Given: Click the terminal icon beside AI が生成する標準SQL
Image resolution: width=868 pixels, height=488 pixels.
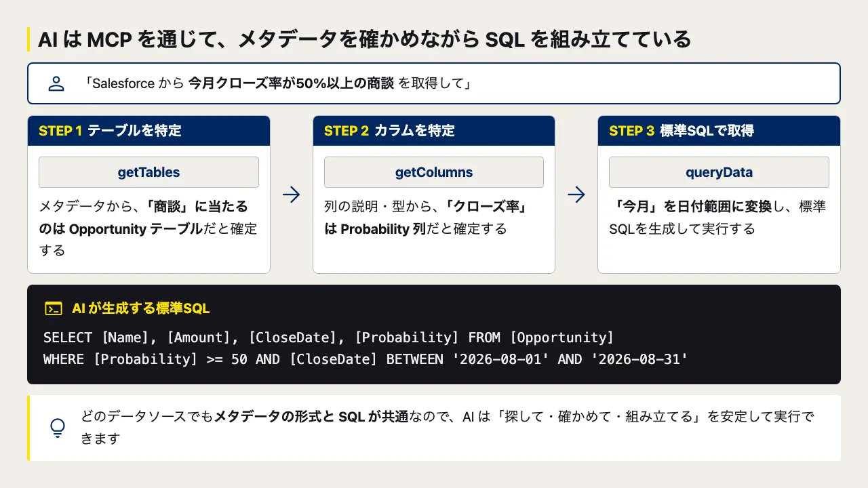Looking at the screenshot, I should [53, 308].
